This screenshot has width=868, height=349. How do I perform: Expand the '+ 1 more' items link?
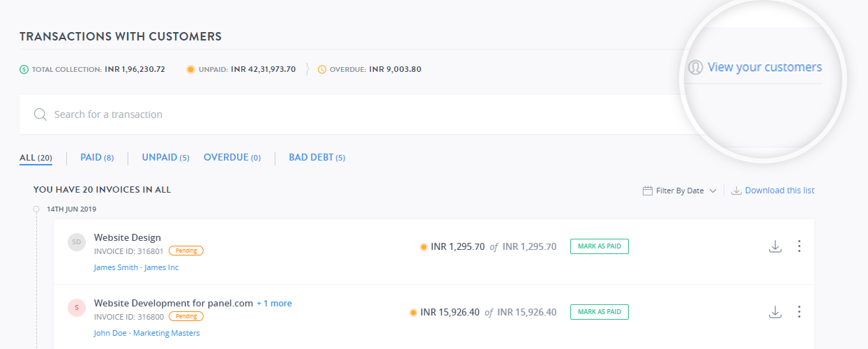tap(274, 304)
